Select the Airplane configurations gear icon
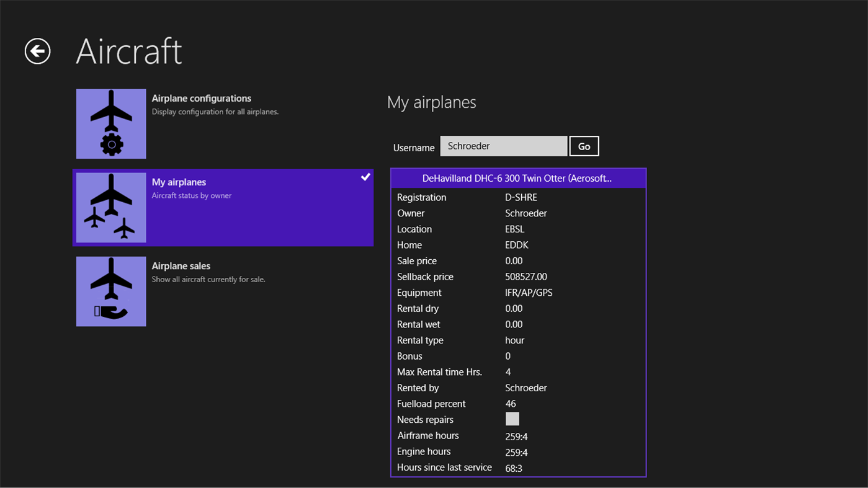 [x=110, y=123]
